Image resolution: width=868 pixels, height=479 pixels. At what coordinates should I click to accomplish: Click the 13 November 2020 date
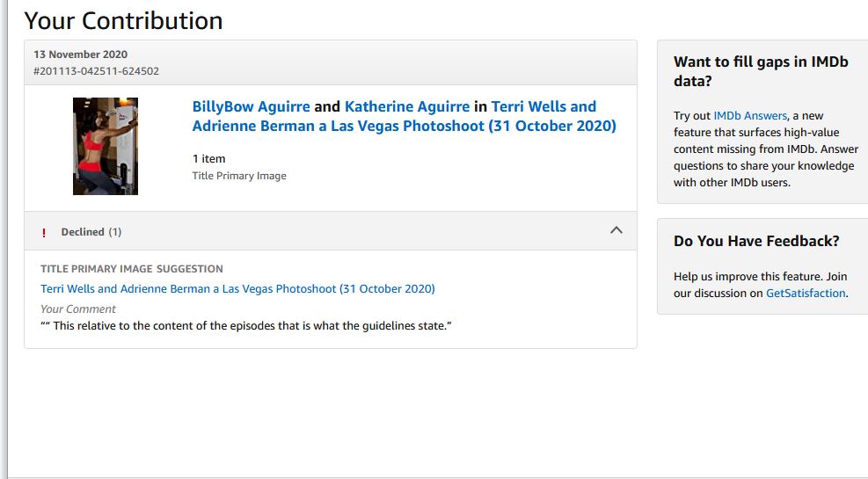pyautogui.click(x=80, y=54)
